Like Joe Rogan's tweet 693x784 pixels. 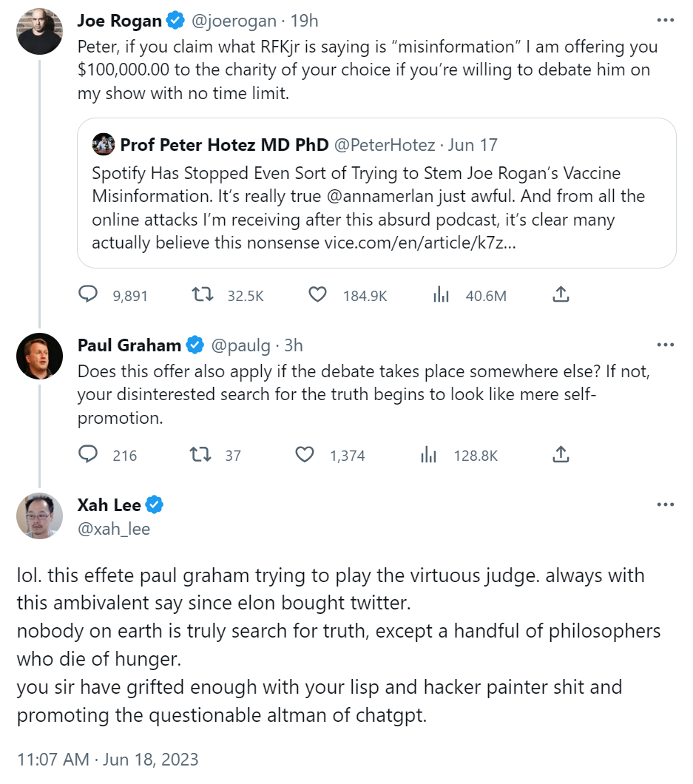click(317, 295)
